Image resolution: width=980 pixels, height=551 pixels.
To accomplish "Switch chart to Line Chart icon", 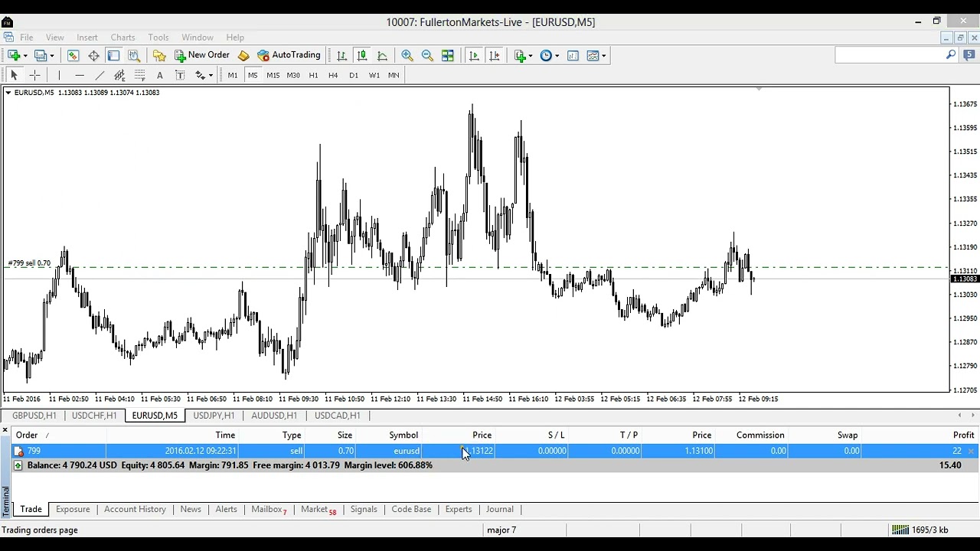I will [382, 55].
